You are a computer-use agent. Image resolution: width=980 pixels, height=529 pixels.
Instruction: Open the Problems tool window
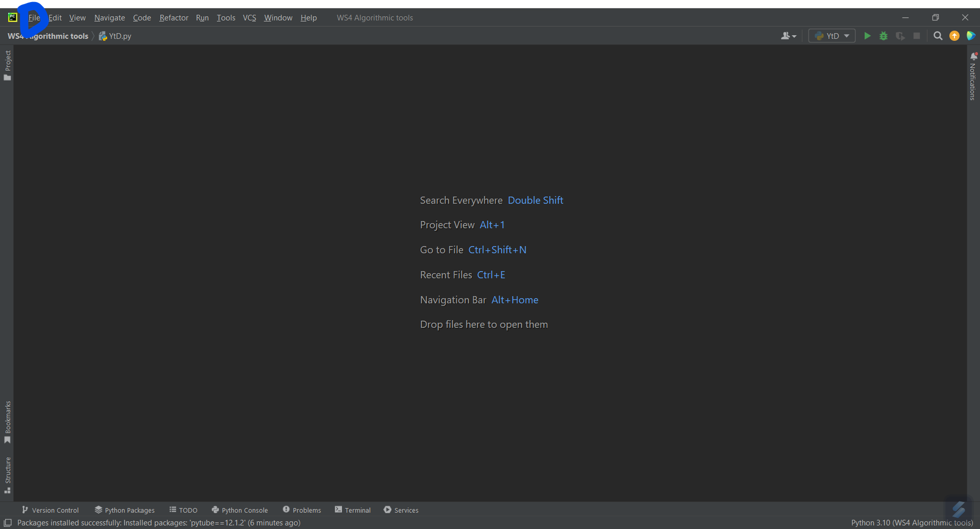[x=302, y=510]
